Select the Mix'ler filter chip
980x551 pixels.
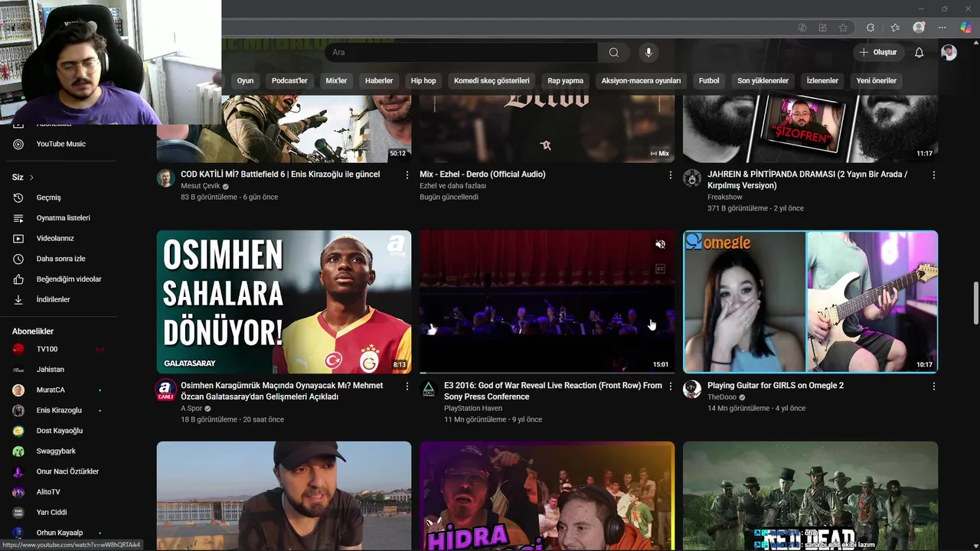tap(336, 80)
